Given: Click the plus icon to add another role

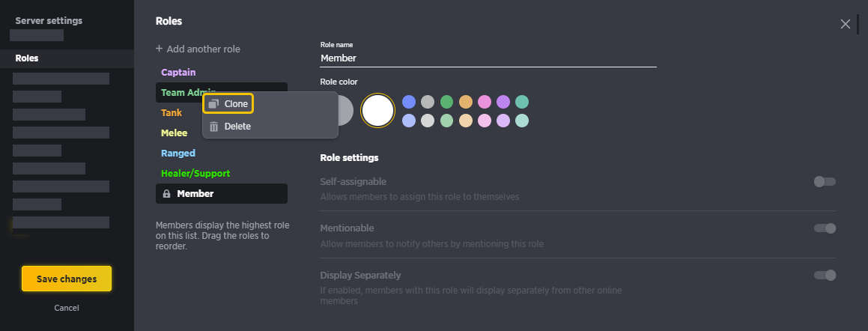Looking at the screenshot, I should (159, 49).
